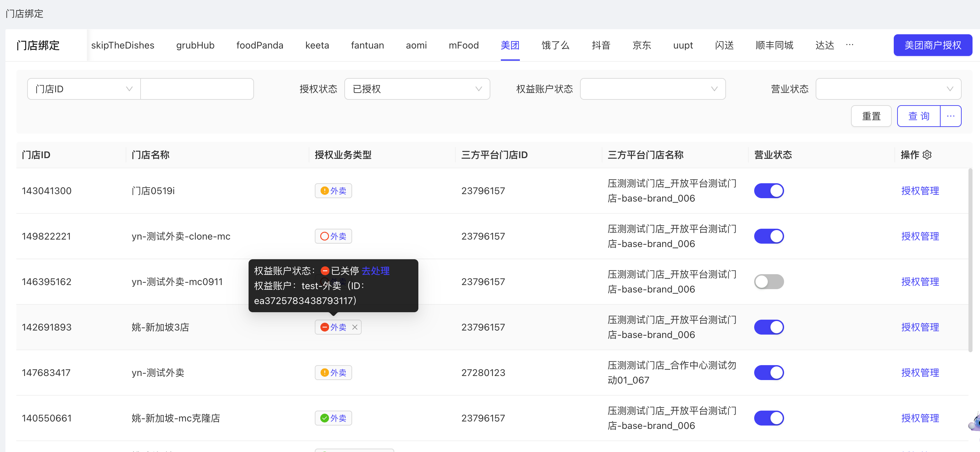Switch to the 闪送 tab
Screen dimensions: 980x452
coord(724,45)
